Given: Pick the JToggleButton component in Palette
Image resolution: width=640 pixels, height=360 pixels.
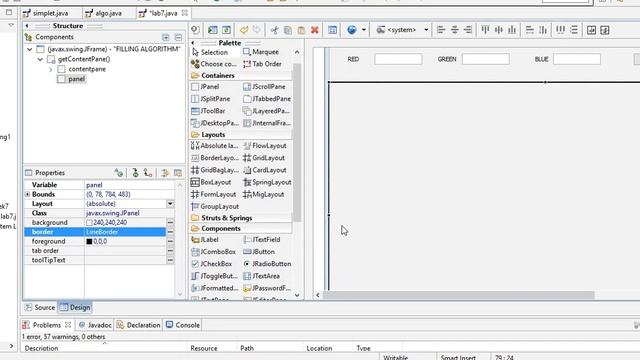Looking at the screenshot, I should point(215,276).
